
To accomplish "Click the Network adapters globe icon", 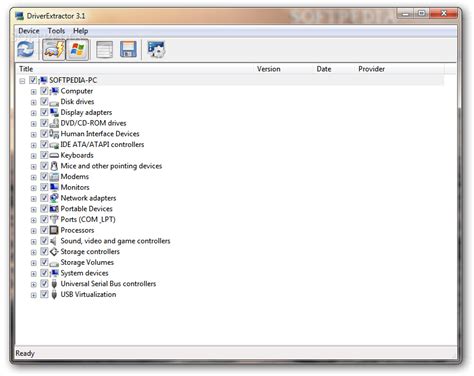I will (54, 198).
